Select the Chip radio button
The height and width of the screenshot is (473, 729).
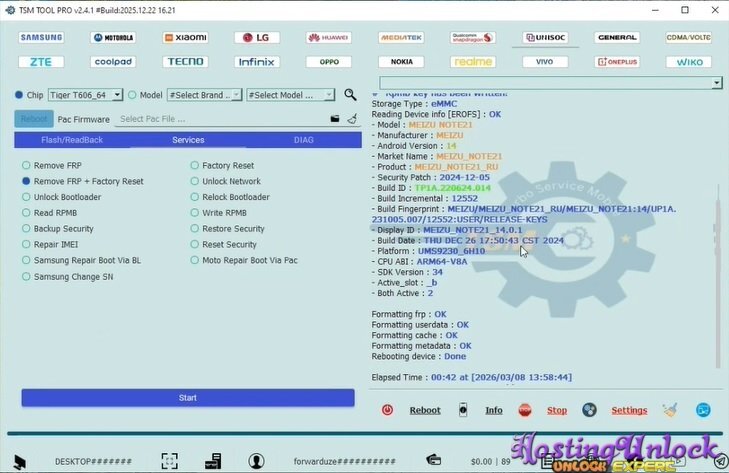19,95
